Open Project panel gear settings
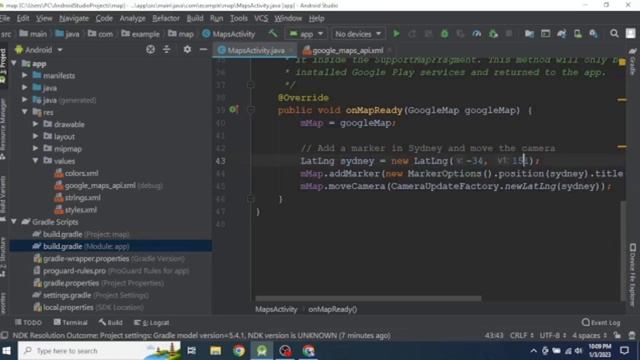The image size is (640, 360). [x=187, y=50]
